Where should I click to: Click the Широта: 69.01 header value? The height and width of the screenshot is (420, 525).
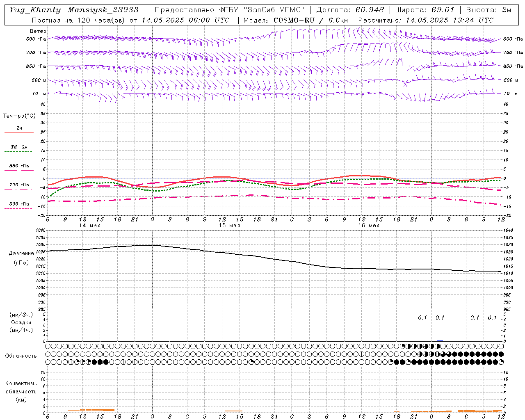pos(425,10)
